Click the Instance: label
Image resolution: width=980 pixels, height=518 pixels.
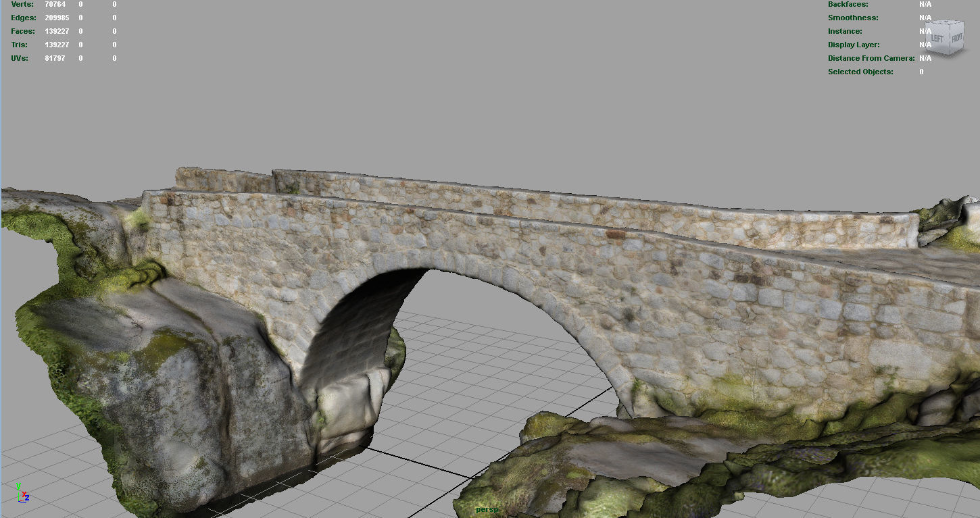845,31
